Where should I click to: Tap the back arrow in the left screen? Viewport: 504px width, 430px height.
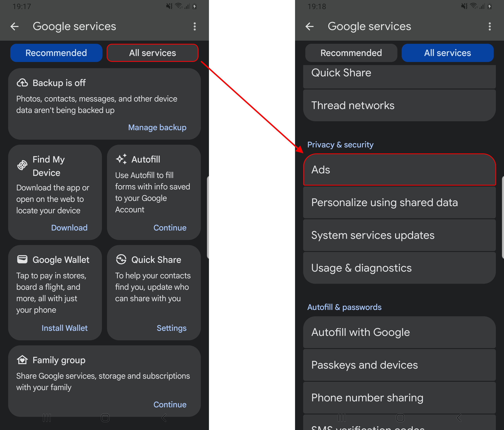pos(15,26)
